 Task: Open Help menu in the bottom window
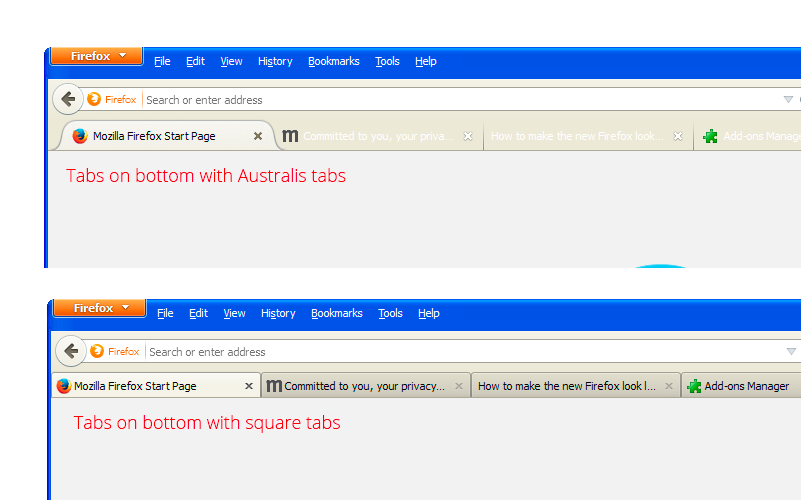coord(429,313)
